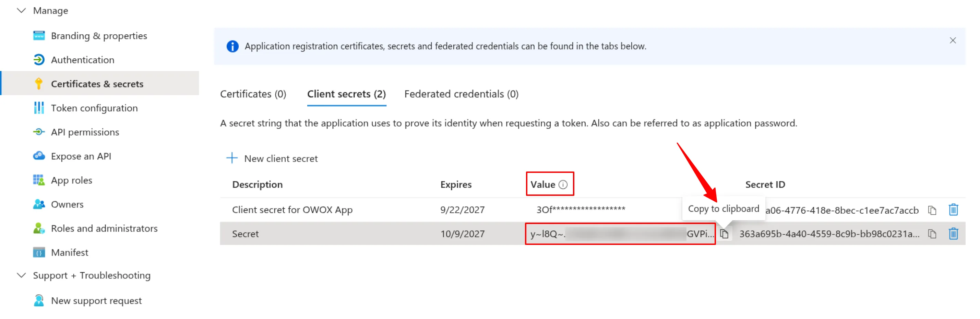Expand Support + Troubleshooting
Viewport: 980px width, 319px height.
21,275
